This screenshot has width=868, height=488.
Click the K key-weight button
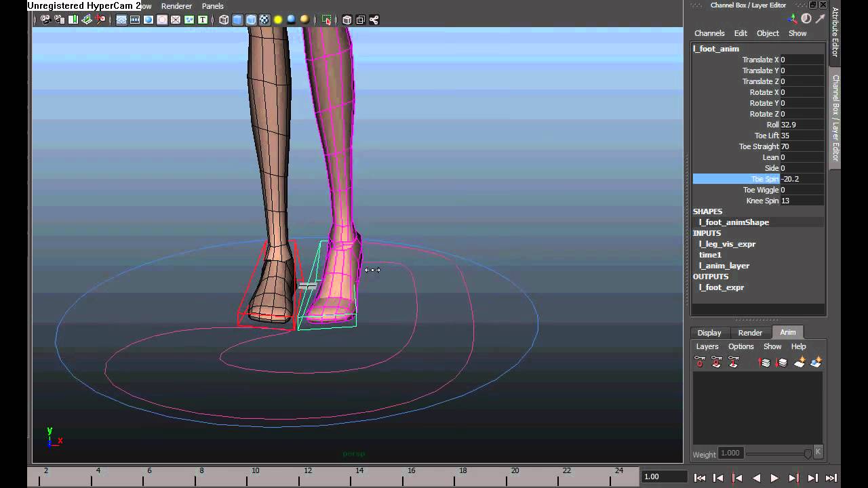coord(818,452)
